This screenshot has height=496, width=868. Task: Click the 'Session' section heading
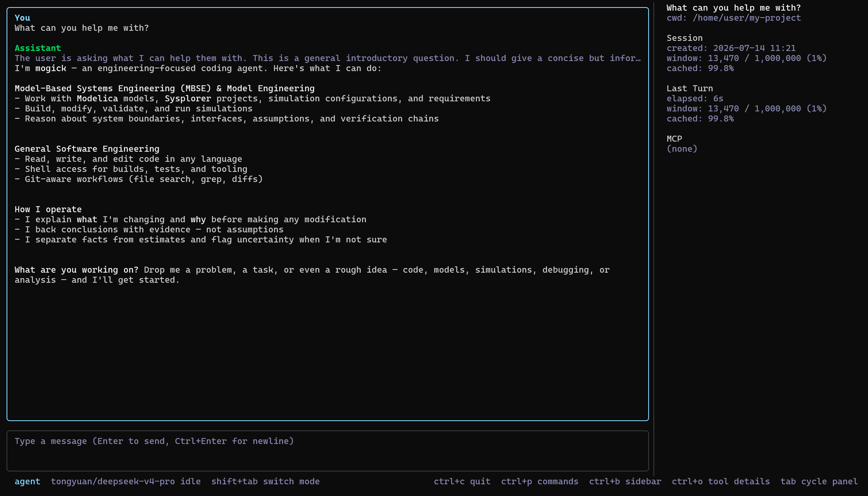point(684,38)
